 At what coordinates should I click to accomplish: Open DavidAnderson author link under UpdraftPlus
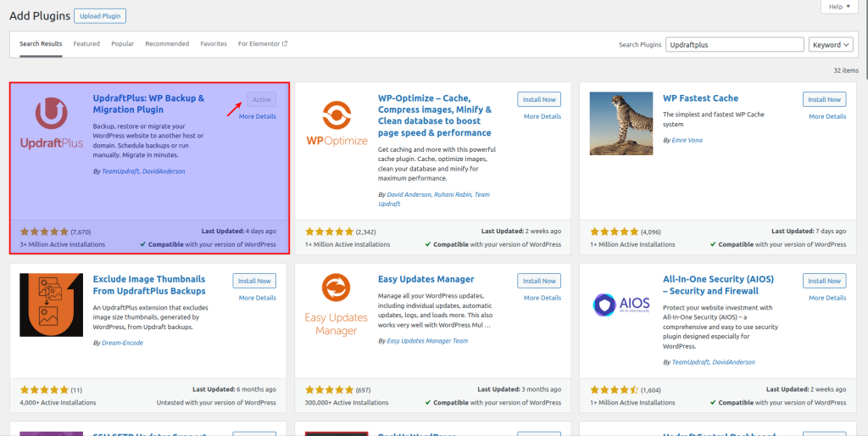[164, 171]
